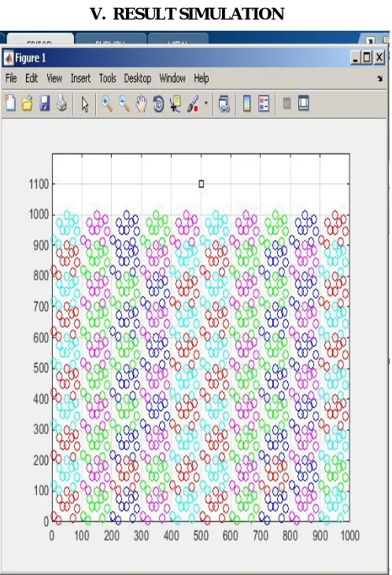
Task: Activate the Edit Plot arrow tool
Action: click(x=85, y=104)
